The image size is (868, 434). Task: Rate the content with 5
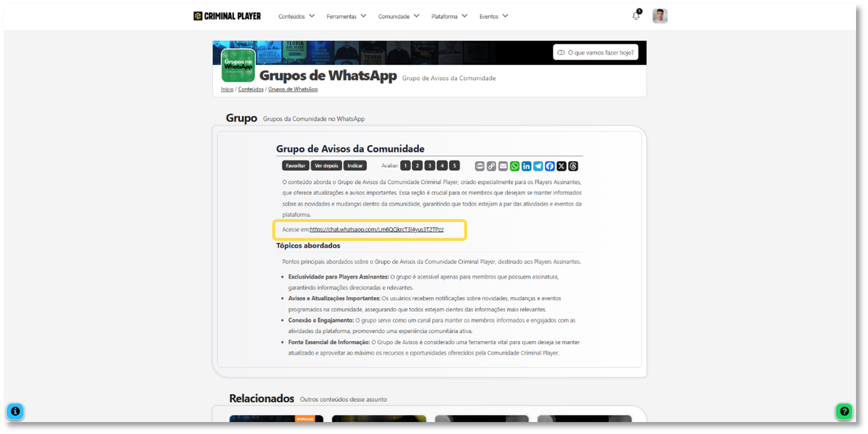(x=454, y=165)
